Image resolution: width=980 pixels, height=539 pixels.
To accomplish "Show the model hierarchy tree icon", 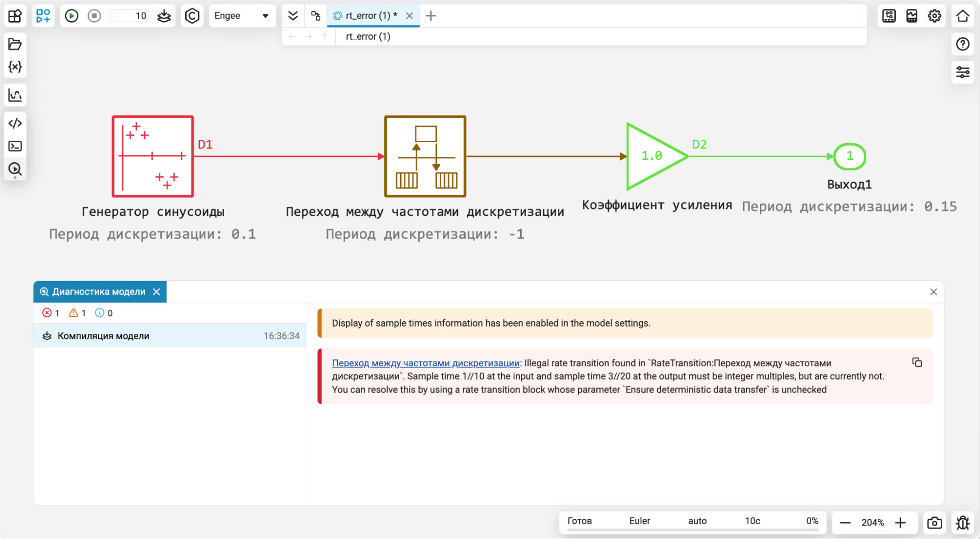I will (x=316, y=16).
